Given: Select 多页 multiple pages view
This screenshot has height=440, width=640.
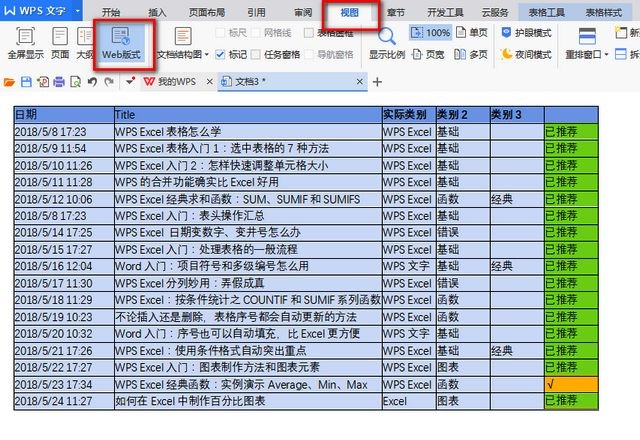Looking at the screenshot, I should click(471, 54).
